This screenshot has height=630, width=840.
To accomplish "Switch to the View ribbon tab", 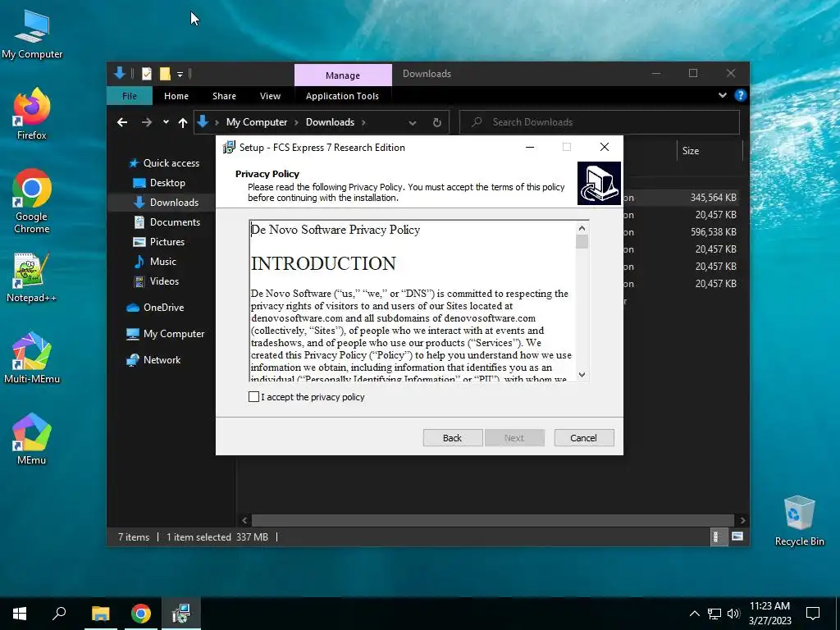I will point(270,96).
